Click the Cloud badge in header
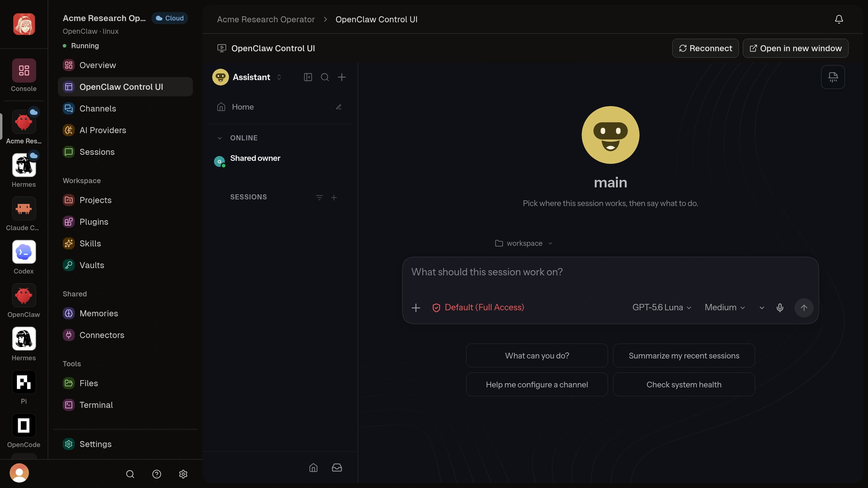 click(169, 18)
